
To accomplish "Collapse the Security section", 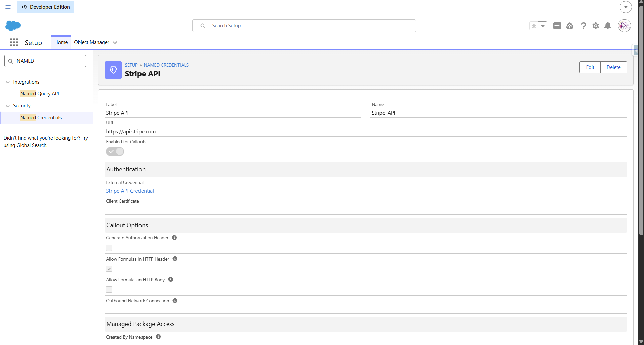I will click(x=8, y=106).
